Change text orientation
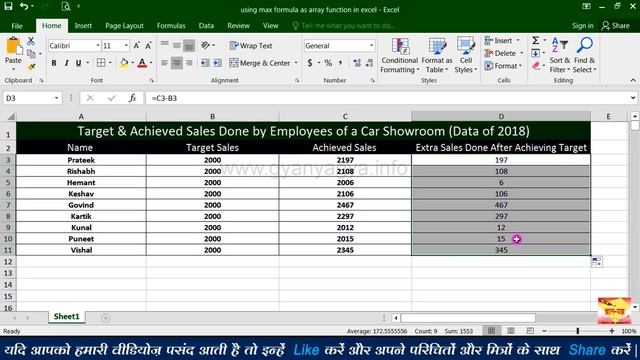Image resolution: width=640 pixels, height=360 pixels. coord(205,45)
